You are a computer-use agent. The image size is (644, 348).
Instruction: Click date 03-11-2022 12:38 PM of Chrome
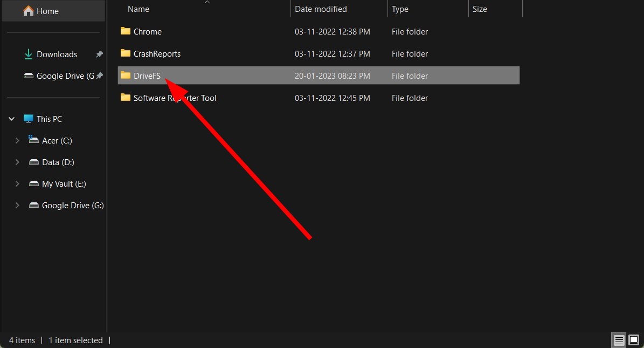[x=333, y=32]
